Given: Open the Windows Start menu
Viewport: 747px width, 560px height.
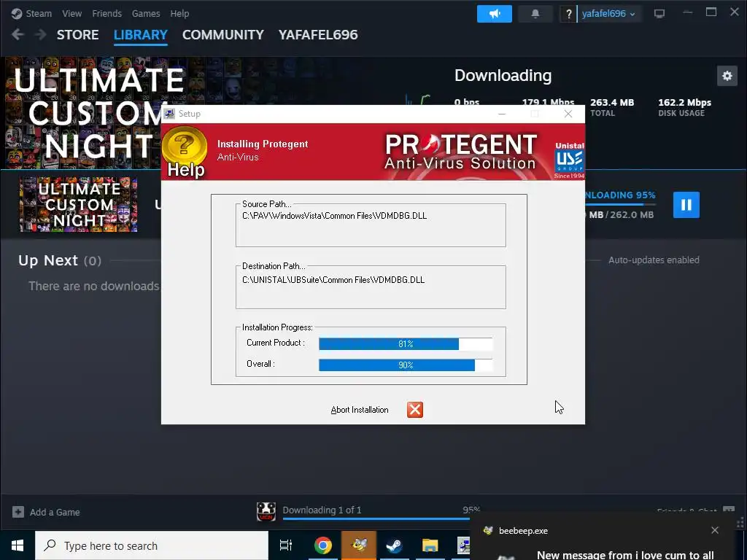Looking at the screenshot, I should [18, 545].
